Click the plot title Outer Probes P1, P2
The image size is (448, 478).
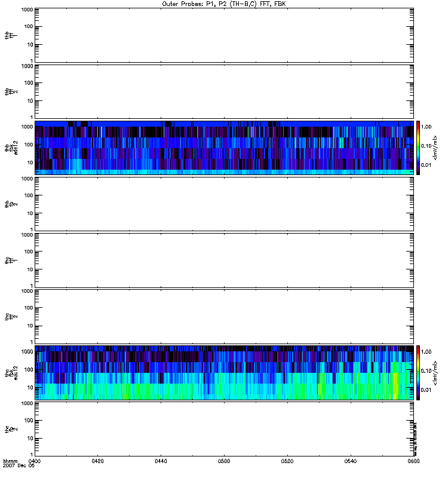(224, 4)
